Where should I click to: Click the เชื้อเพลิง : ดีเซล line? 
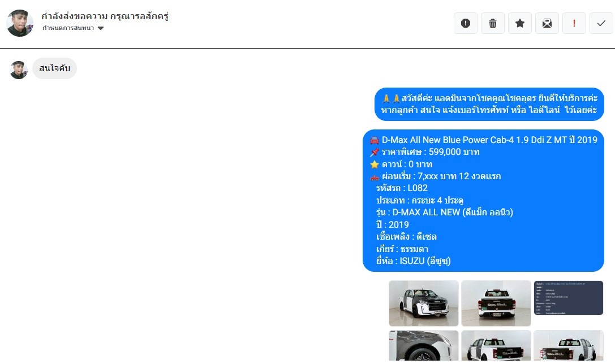[x=406, y=237]
